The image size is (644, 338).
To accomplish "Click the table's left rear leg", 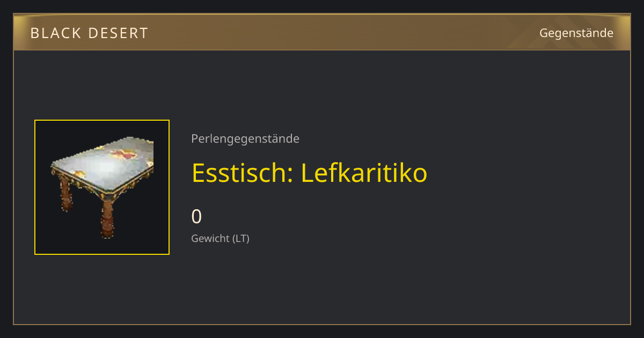I will pyautogui.click(x=65, y=194).
